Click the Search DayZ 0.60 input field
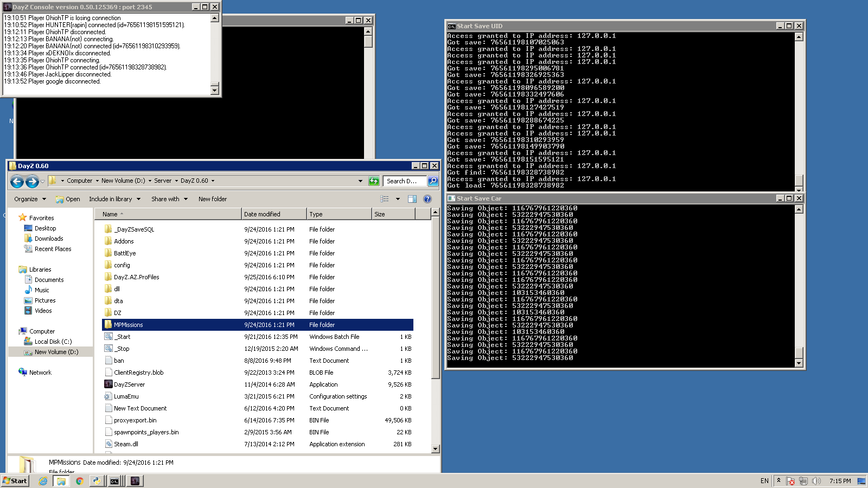The image size is (868, 488). coord(405,181)
